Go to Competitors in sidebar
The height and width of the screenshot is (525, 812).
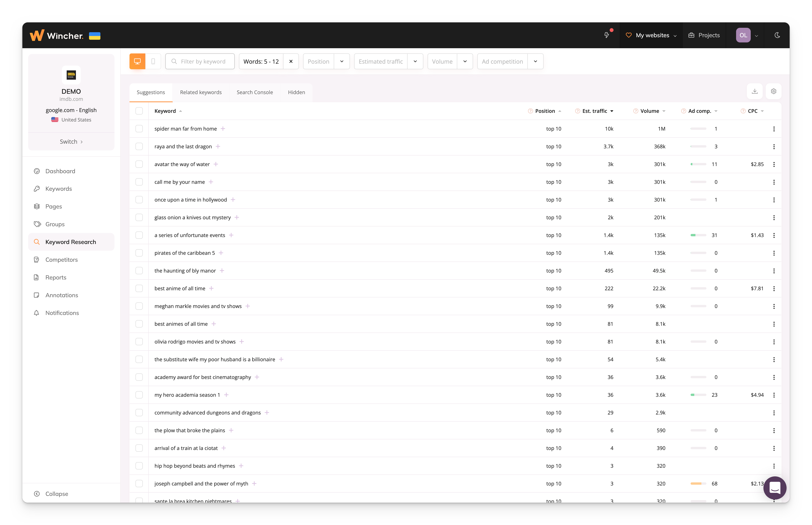[x=62, y=260]
